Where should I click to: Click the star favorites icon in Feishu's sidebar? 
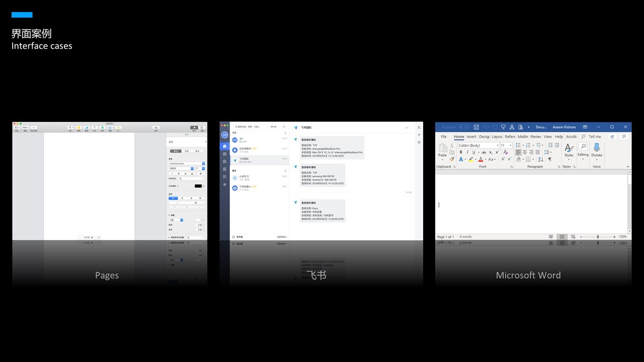[x=225, y=185]
